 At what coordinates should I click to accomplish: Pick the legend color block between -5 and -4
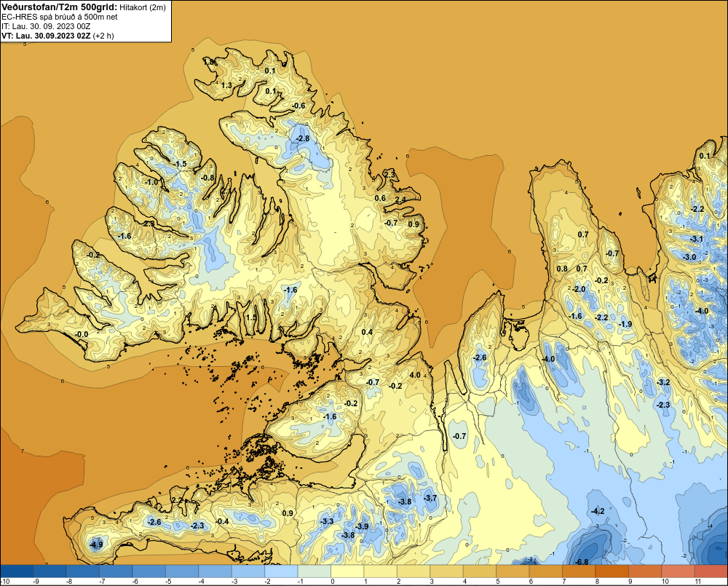point(182,570)
